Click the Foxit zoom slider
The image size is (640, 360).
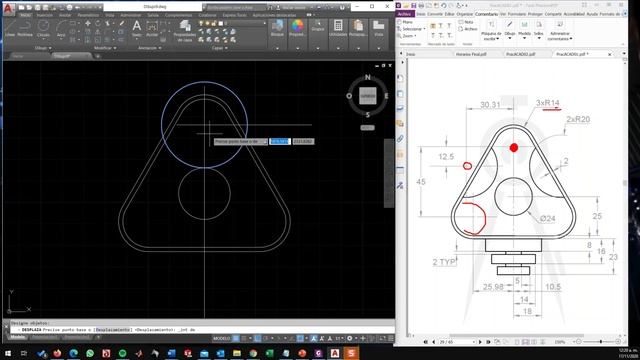coord(601,342)
